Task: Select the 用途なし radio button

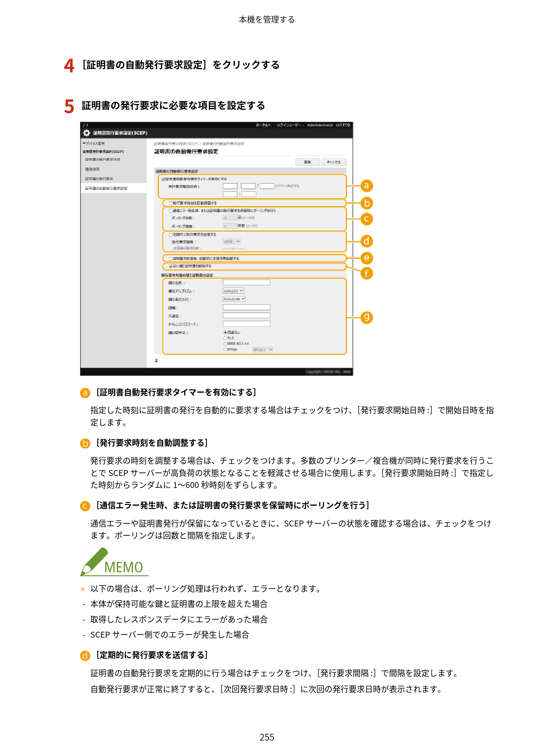Action: [225, 332]
